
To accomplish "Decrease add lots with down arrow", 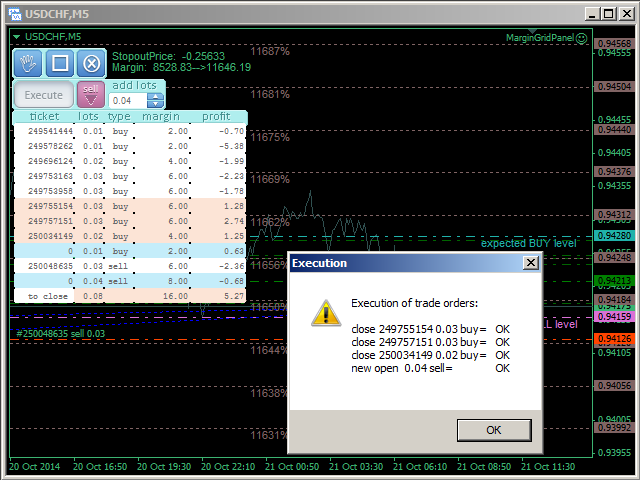I will [x=156, y=104].
